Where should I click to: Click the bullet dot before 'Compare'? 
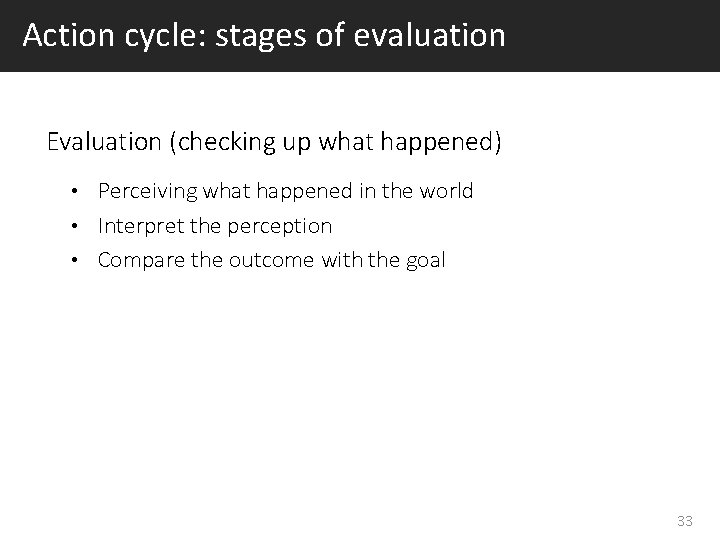pos(74,260)
